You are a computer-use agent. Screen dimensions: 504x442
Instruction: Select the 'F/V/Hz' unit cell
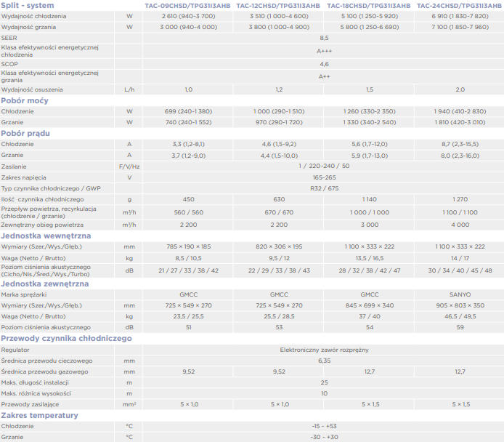pos(129,166)
